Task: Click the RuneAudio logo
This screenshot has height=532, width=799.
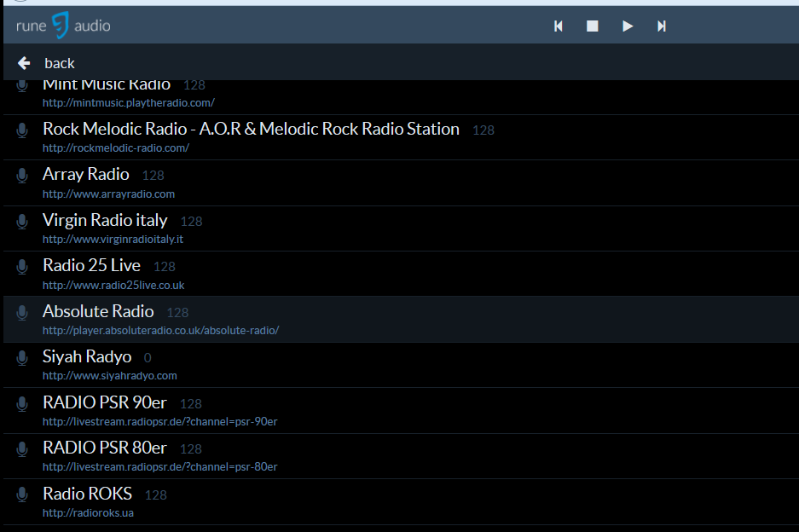Action: pos(63,26)
